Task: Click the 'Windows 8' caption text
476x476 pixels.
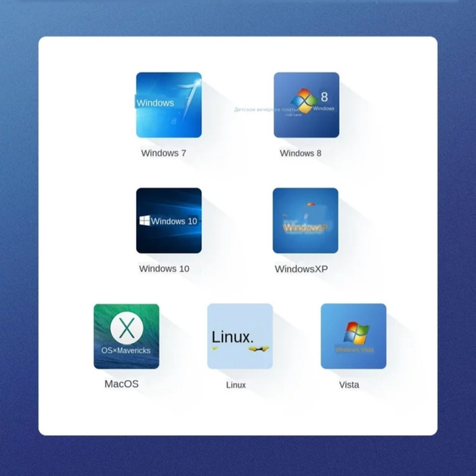Action: tap(301, 153)
